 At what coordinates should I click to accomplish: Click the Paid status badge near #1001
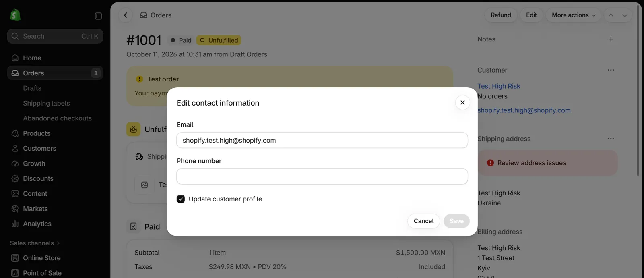pyautogui.click(x=181, y=40)
